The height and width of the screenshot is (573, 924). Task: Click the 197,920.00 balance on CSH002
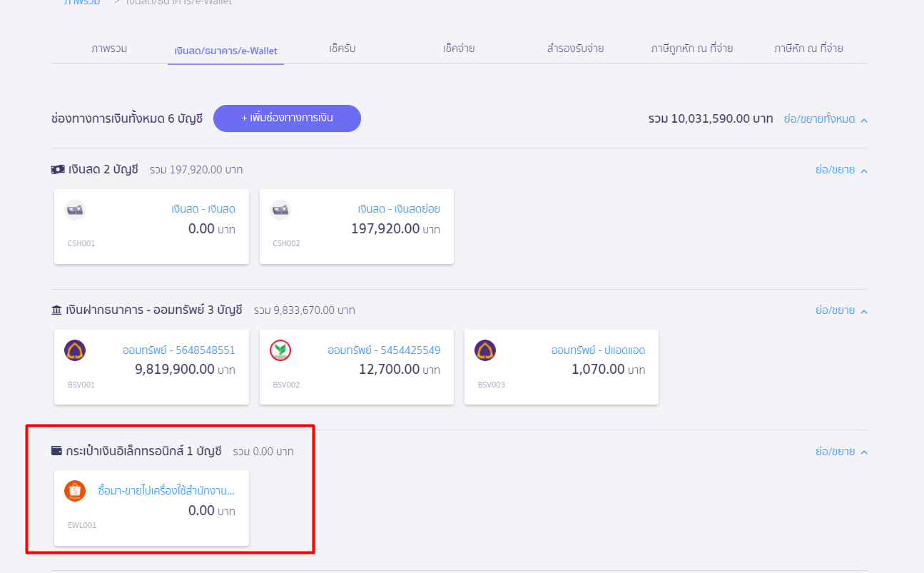385,228
